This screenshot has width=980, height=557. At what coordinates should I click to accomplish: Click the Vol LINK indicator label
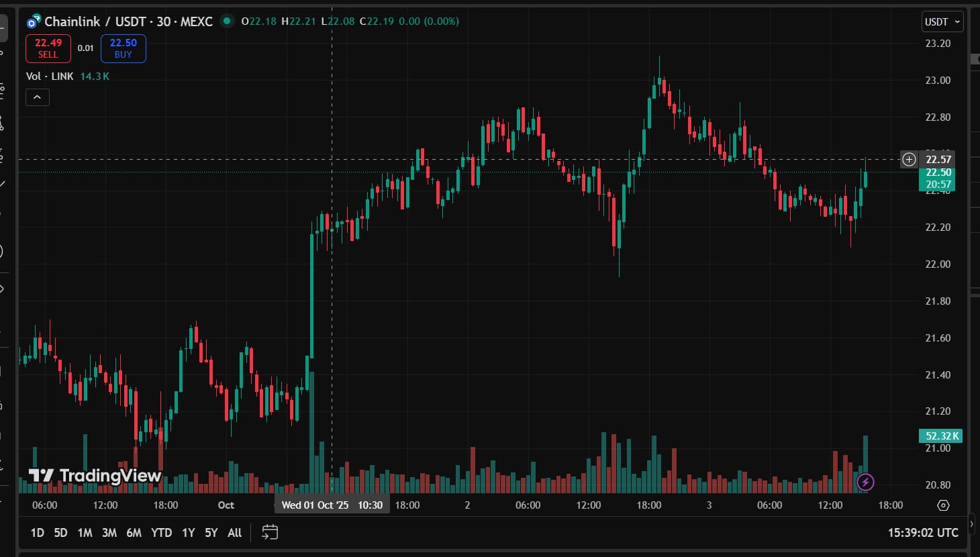(50, 77)
